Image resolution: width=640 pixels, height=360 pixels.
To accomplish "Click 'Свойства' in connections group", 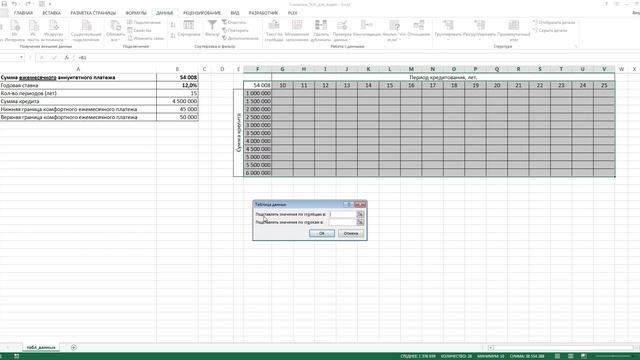I will 140,30.
